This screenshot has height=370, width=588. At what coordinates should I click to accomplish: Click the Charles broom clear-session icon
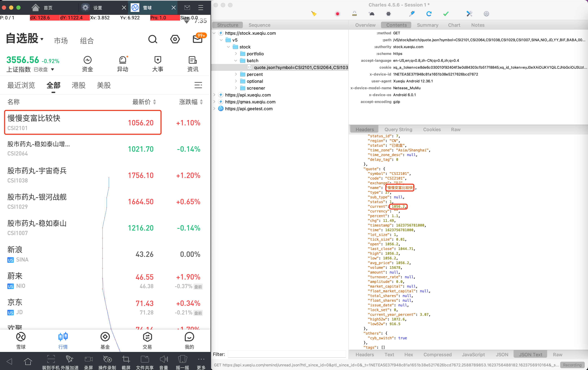pos(314,14)
